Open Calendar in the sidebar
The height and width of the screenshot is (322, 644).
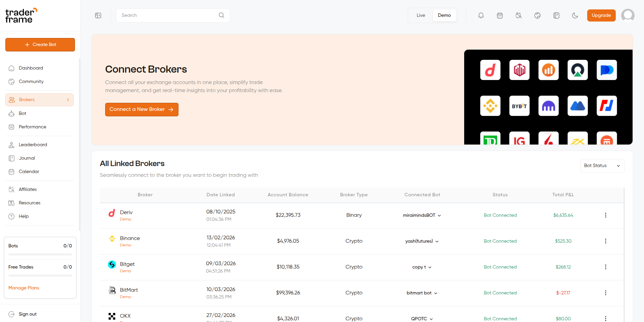click(40, 172)
